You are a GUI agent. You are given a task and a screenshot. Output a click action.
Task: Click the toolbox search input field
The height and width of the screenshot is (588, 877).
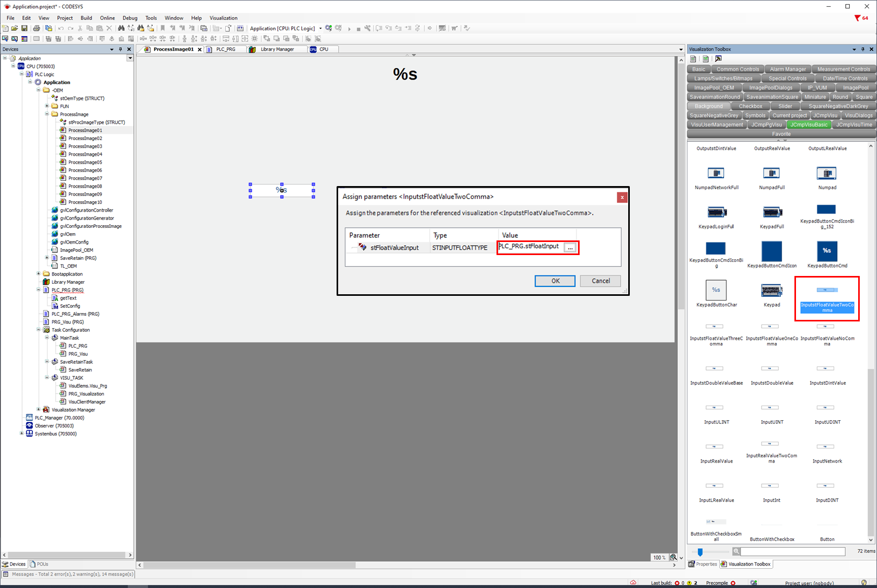(x=792, y=552)
